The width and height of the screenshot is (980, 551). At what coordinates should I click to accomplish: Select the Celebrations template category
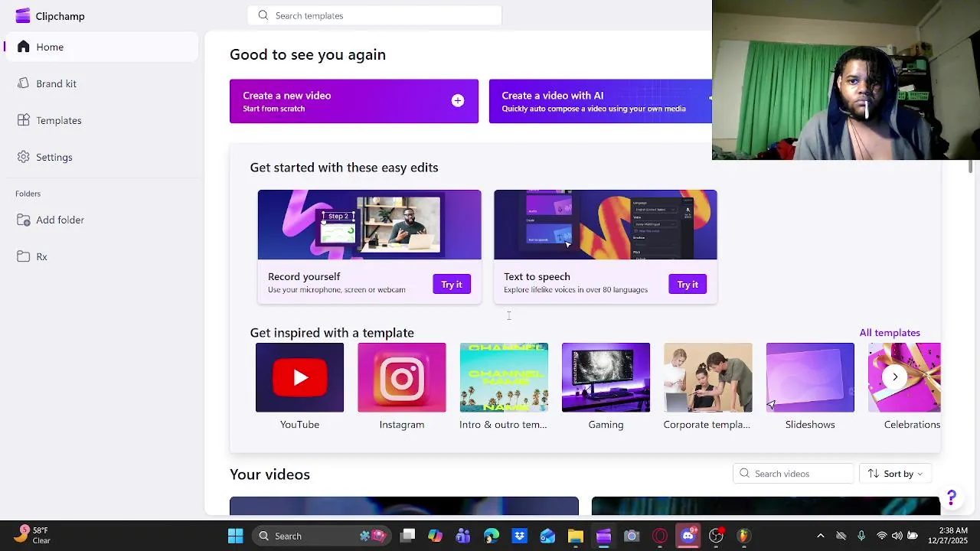pyautogui.click(x=904, y=386)
